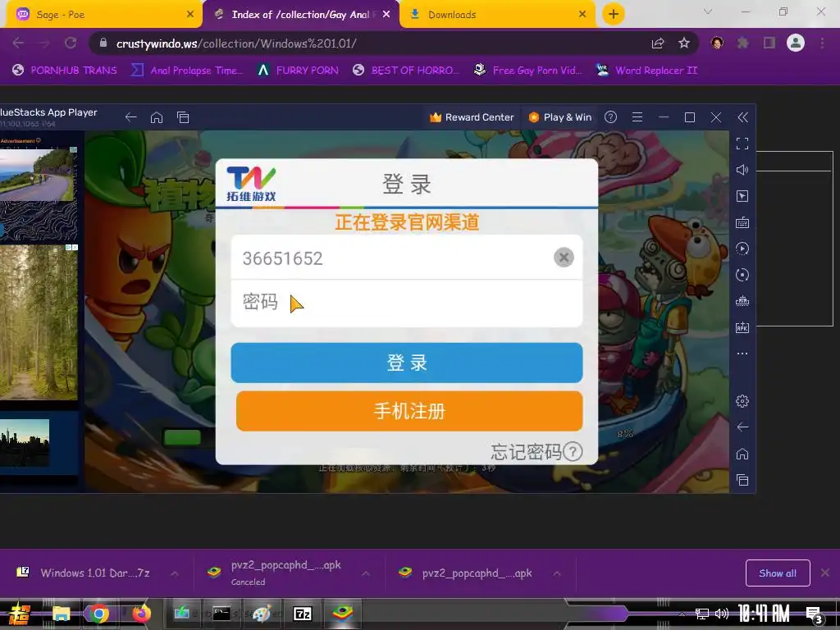Open Google Chrome from the taskbar

click(x=99, y=614)
